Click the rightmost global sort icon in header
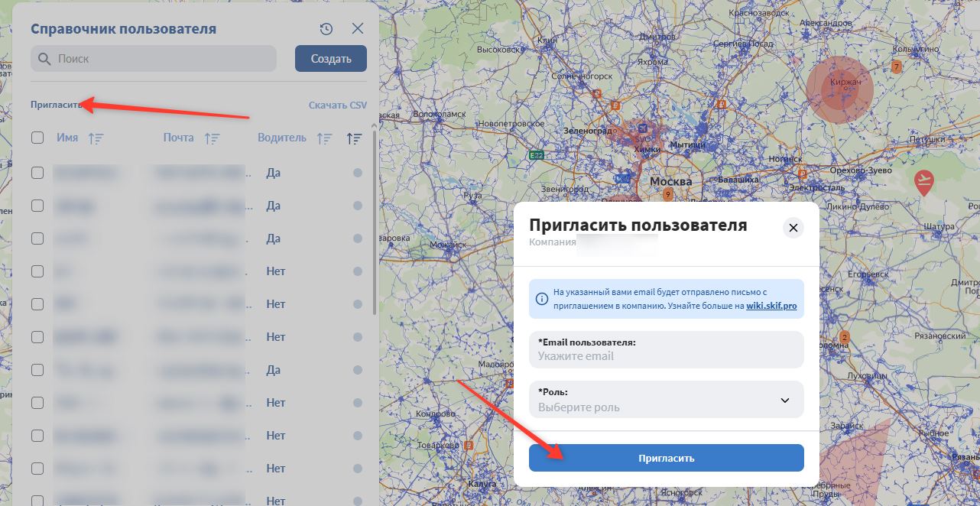Image resolution: width=980 pixels, height=506 pixels. pyautogui.click(x=353, y=138)
